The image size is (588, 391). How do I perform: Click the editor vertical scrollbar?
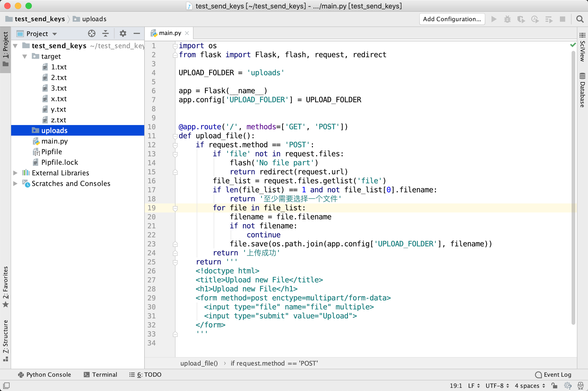[x=573, y=188]
